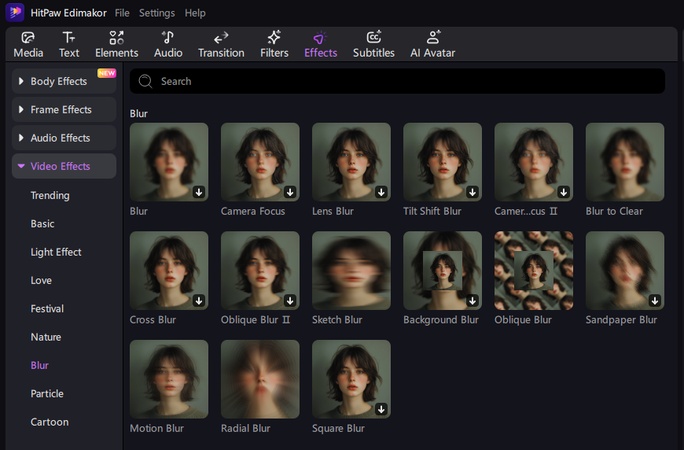Viewport: 684px width, 450px height.
Task: Open the File menu
Action: pyautogui.click(x=122, y=13)
